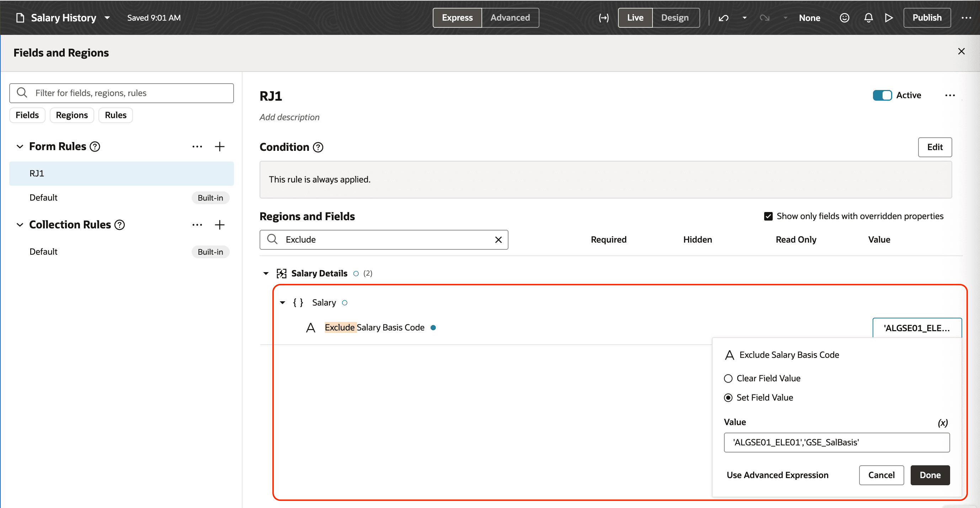Screen dimensions: 980x508
Task: Open the Salary History dropdown arrow
Action: pos(107,18)
